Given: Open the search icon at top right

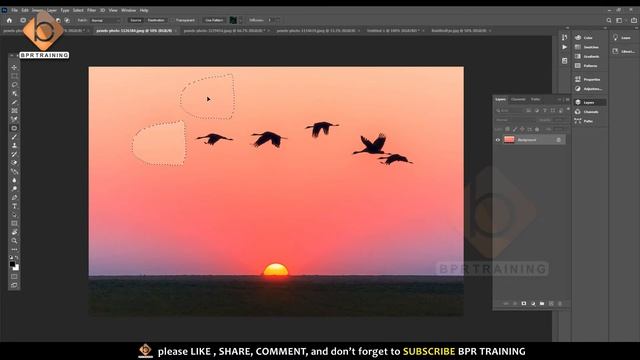Looking at the screenshot, I should pos(609,20).
